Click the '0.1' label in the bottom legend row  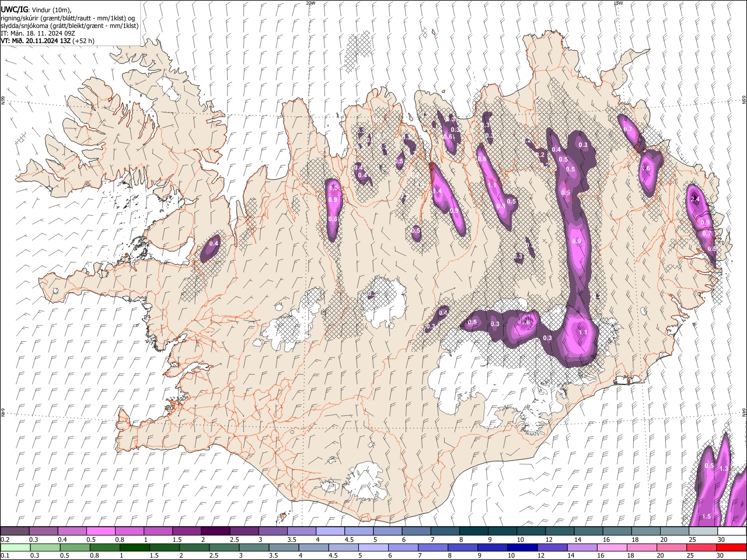click(5, 555)
